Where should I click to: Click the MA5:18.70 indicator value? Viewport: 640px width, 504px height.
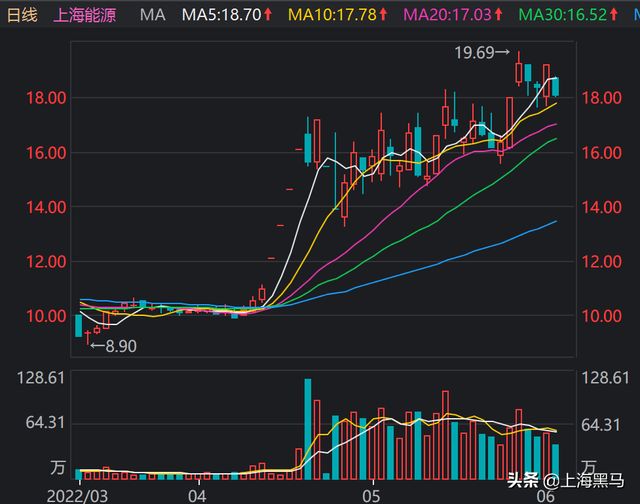[221, 15]
